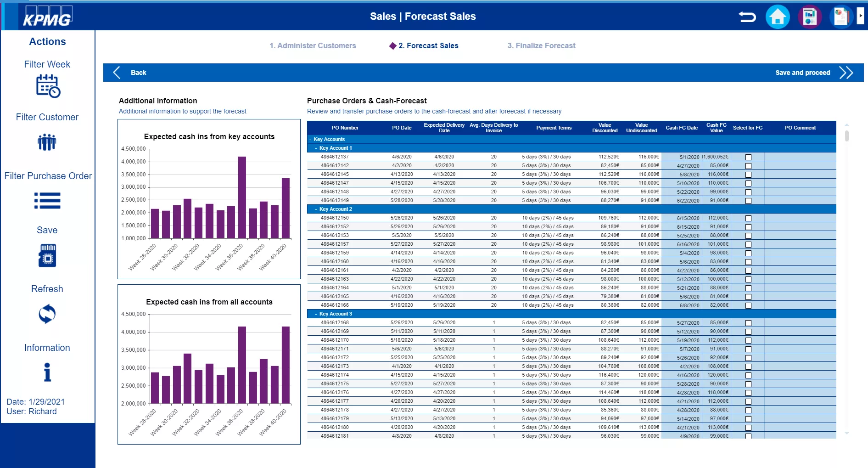Open the Information icon in sidebar
Screen dimensions: 868x468
click(47, 372)
